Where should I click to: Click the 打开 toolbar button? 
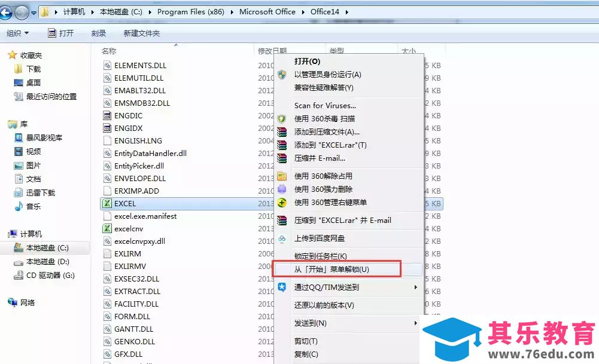[x=61, y=33]
